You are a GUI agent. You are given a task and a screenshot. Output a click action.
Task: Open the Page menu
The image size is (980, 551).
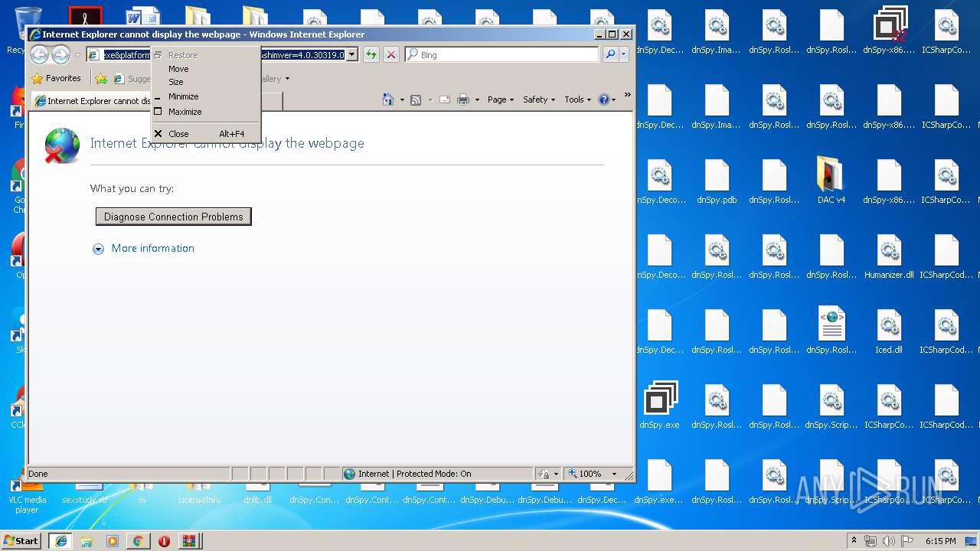click(501, 99)
